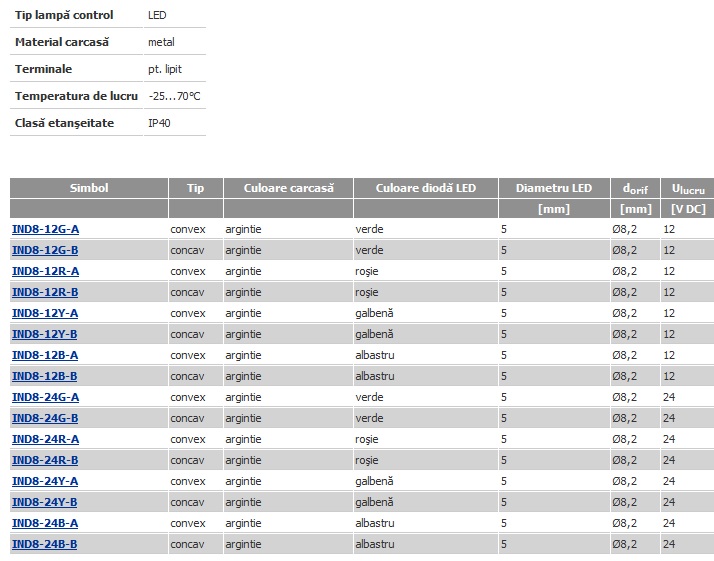This screenshot has width=714, height=561.
Task: Click the Simbol column header
Action: (x=89, y=188)
